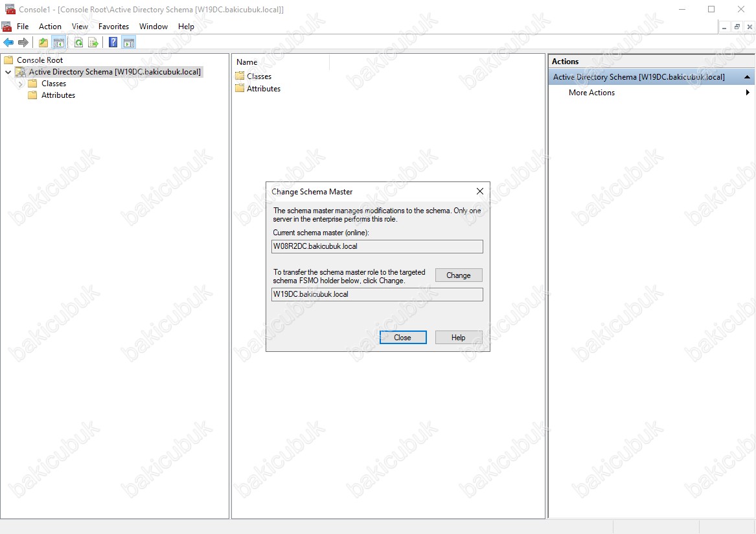Maximize the Console1 main window
Image resolution: width=756 pixels, height=534 pixels.
711,9
